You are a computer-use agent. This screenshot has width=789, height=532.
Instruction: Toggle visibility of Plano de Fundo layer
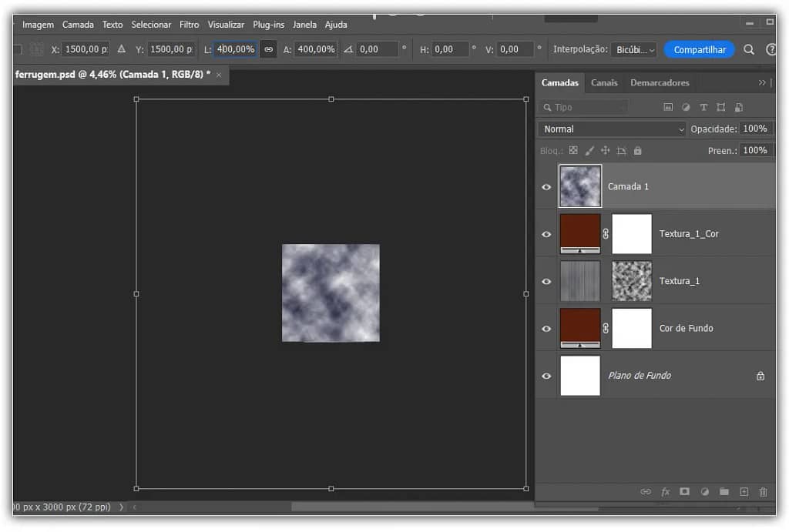(x=546, y=376)
